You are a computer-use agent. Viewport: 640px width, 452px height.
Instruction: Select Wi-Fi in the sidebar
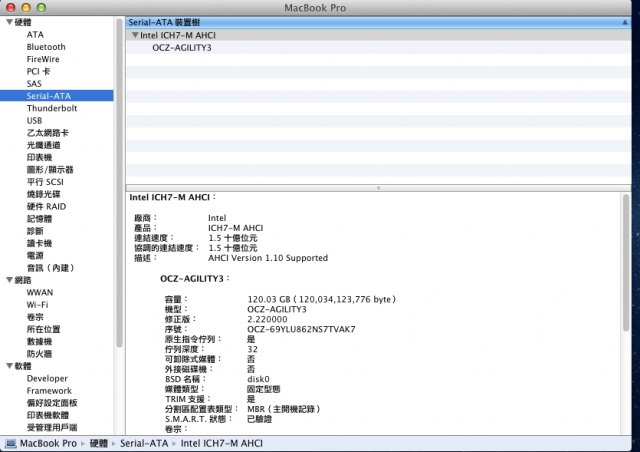point(37,305)
